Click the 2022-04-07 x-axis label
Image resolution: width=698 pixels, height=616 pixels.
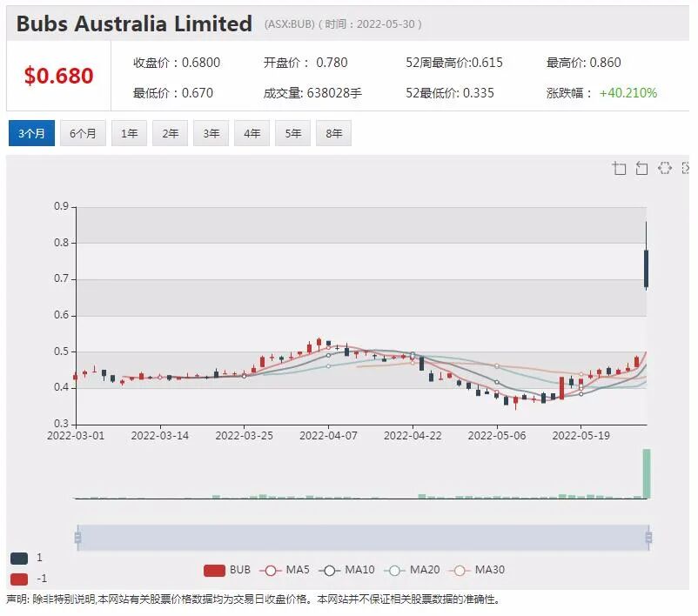pos(328,436)
